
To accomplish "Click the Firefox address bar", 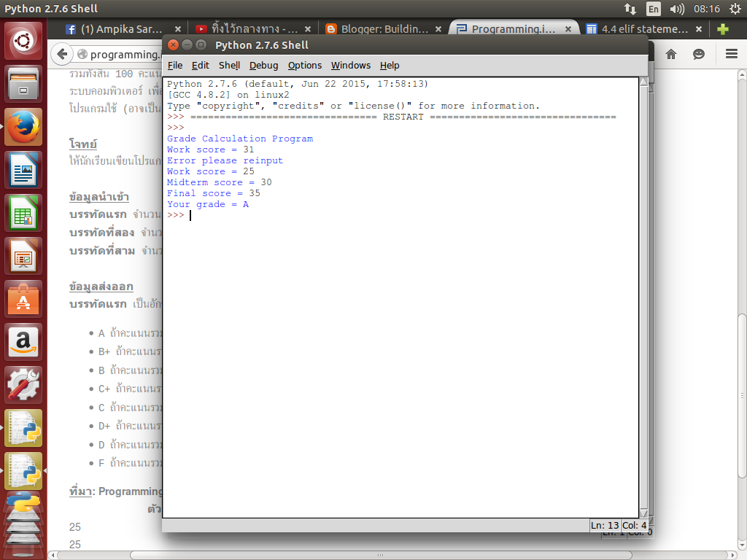I will click(x=119, y=54).
